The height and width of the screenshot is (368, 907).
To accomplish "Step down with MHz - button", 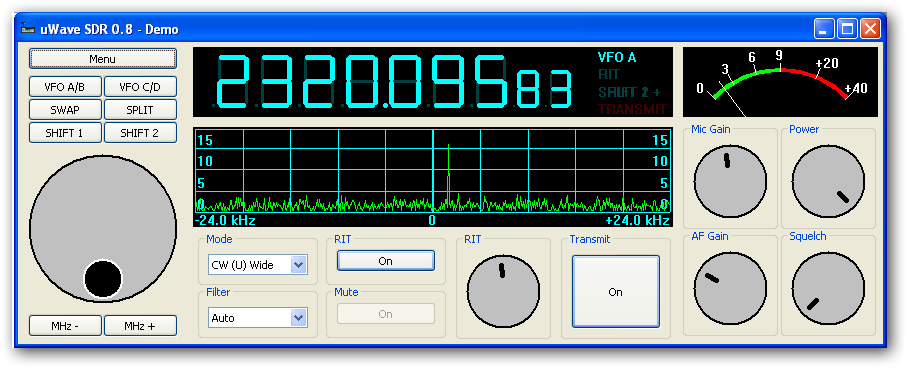I will (x=65, y=326).
